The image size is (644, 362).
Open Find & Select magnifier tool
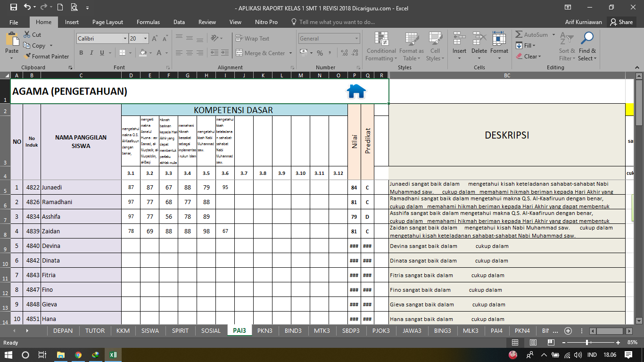(587, 47)
